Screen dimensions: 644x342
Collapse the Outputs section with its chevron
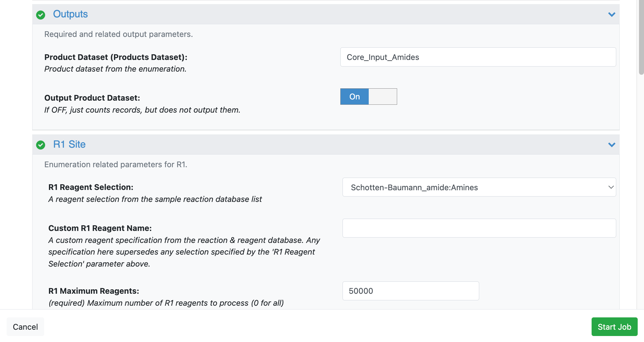(611, 15)
